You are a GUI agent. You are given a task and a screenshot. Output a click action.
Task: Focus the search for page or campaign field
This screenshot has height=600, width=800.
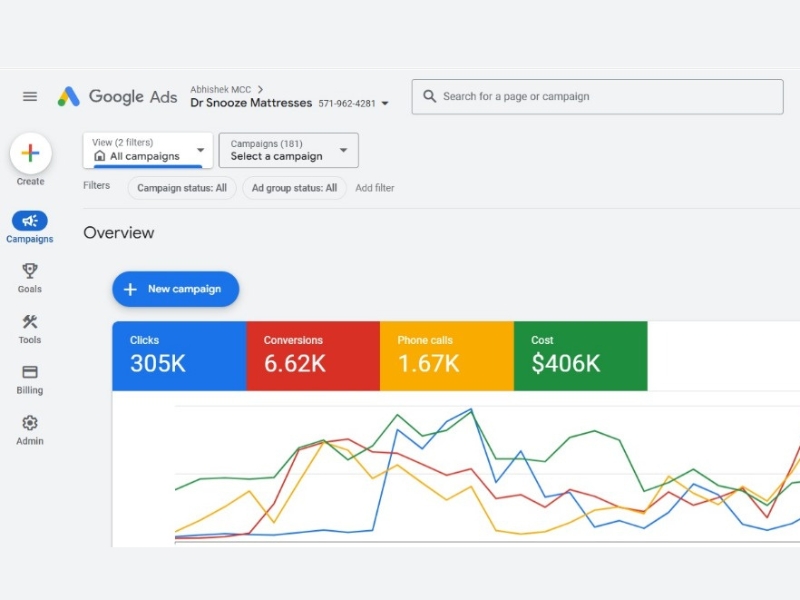597,96
